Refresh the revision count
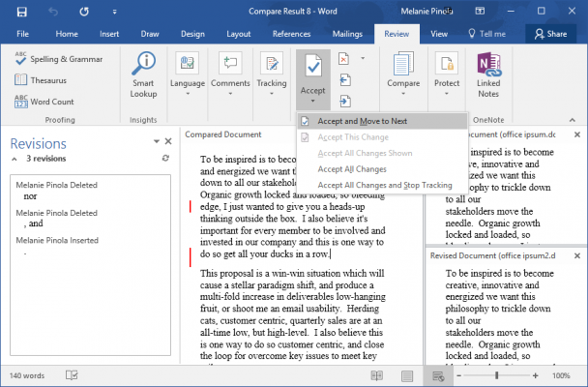This screenshot has width=588, height=387. pos(165,159)
